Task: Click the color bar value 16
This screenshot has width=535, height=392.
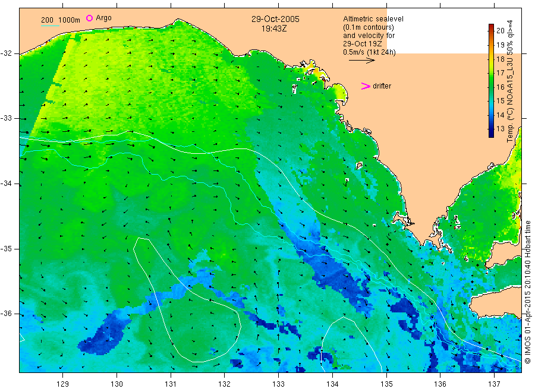Action: click(500, 87)
